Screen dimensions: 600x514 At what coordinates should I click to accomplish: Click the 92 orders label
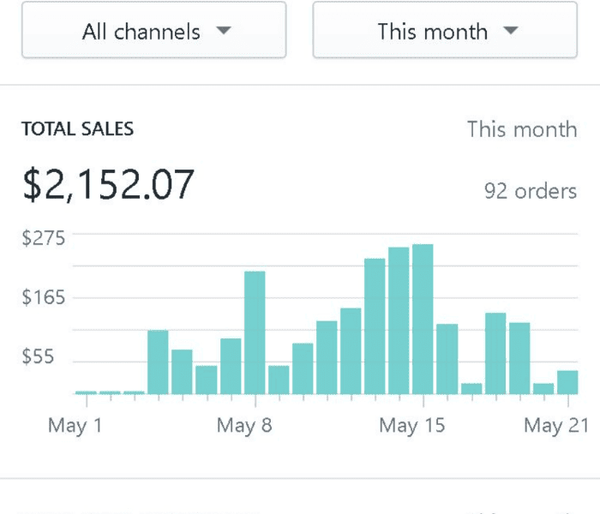530,190
